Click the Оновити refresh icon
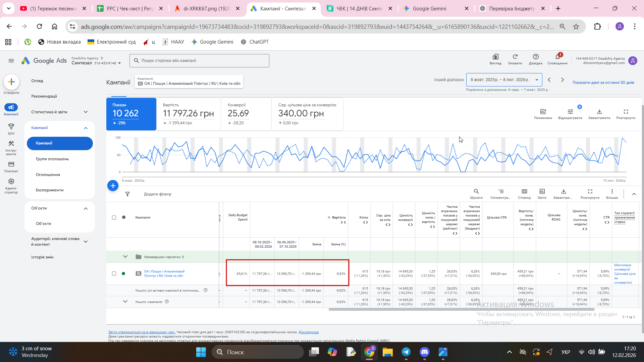 point(515,57)
